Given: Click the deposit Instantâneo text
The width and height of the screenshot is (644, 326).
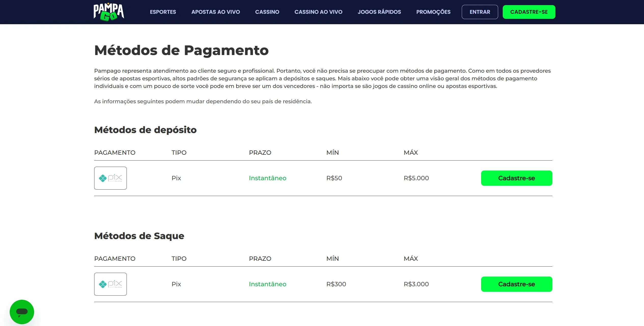Looking at the screenshot, I should tap(267, 178).
